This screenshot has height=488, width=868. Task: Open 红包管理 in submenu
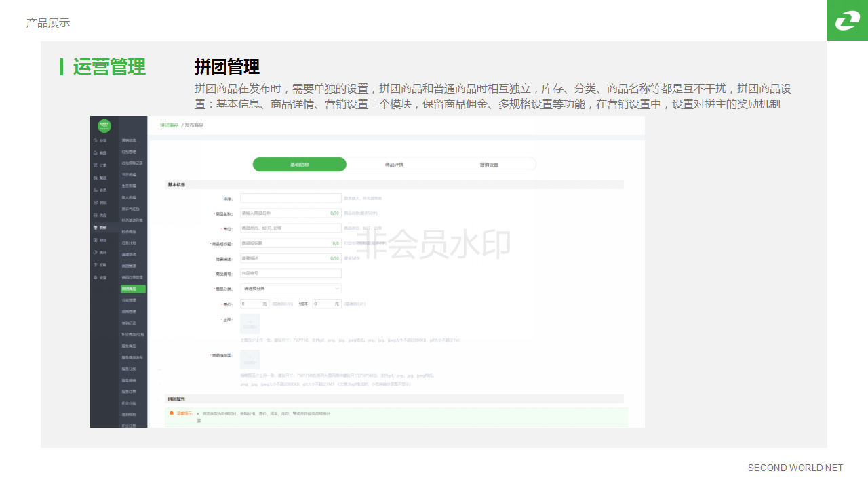129,152
